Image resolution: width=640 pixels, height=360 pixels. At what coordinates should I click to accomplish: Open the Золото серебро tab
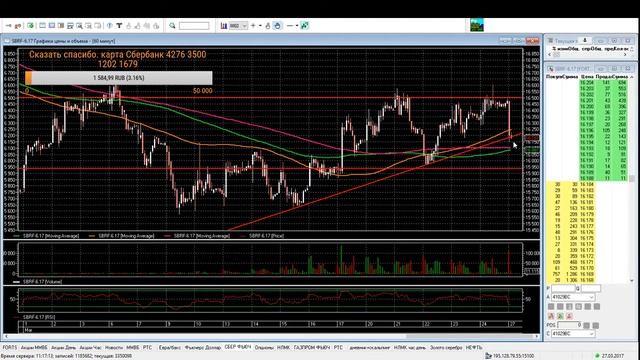click(x=446, y=347)
